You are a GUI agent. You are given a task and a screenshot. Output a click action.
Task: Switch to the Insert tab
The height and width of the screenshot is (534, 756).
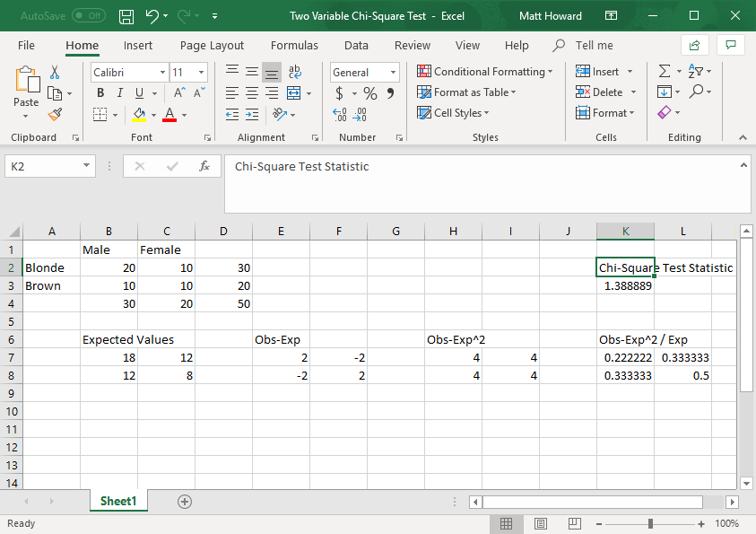(138, 46)
